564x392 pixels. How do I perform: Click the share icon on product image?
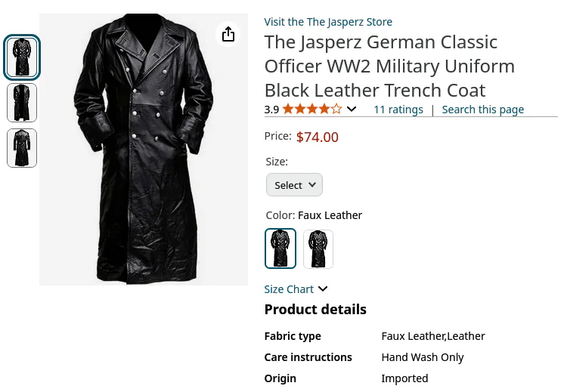point(228,34)
